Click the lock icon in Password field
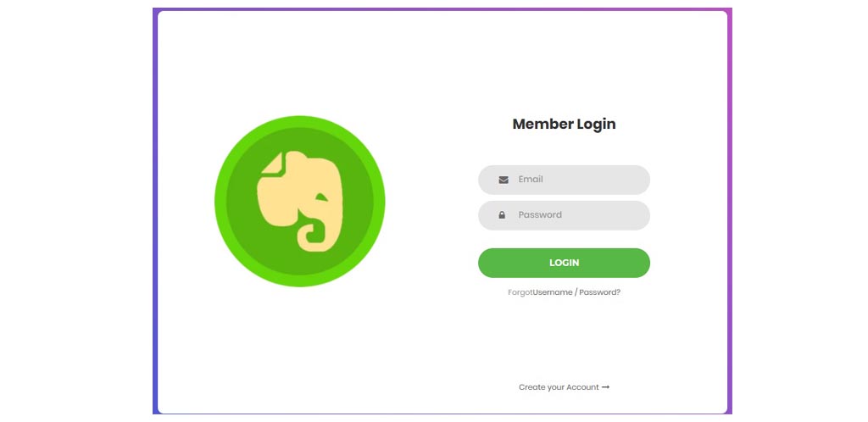The image size is (868, 422). point(502,215)
